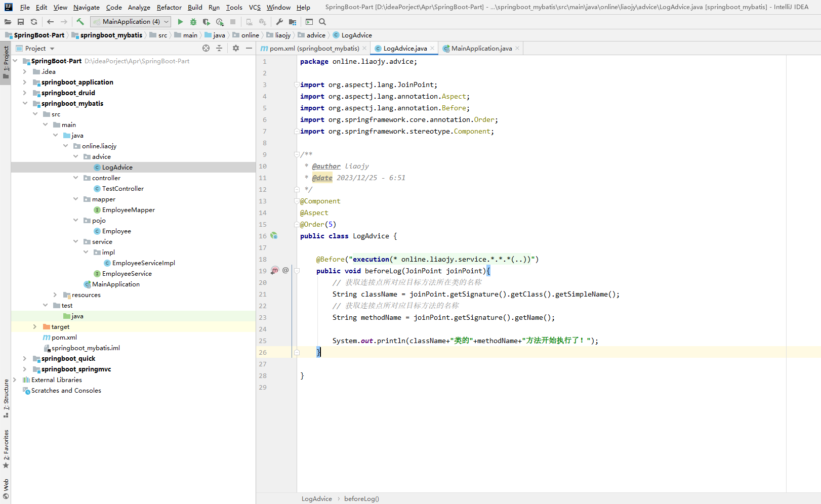Open Project Structure from the toolbar
This screenshot has width=821, height=504.
[293, 22]
